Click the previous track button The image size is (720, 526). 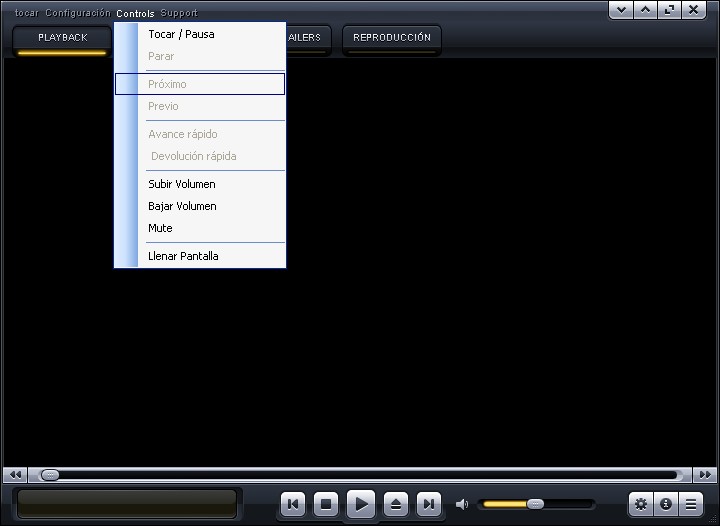coord(293,504)
